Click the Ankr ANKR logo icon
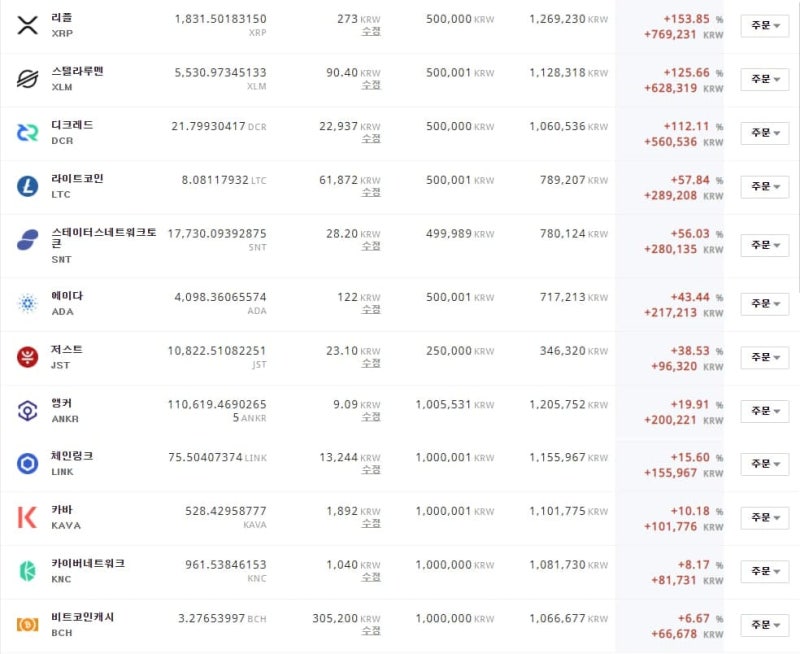 click(x=28, y=410)
